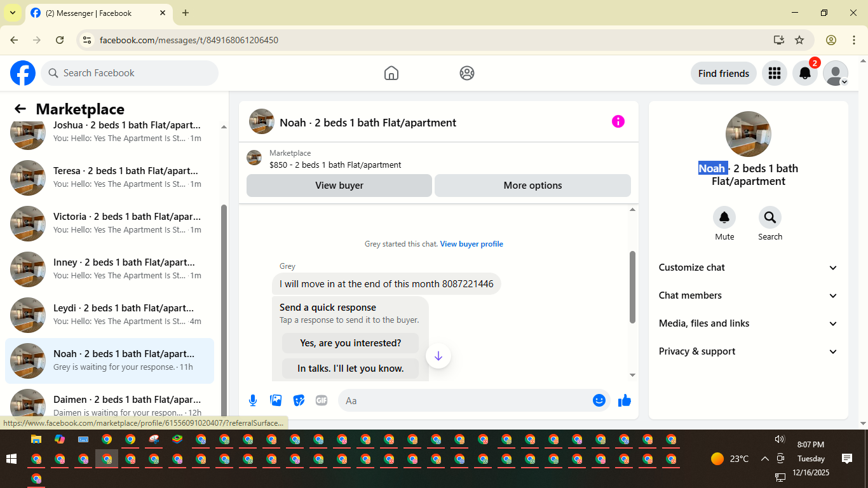868x488 pixels.
Task: Open the Windows Start menu
Action: (x=11, y=459)
